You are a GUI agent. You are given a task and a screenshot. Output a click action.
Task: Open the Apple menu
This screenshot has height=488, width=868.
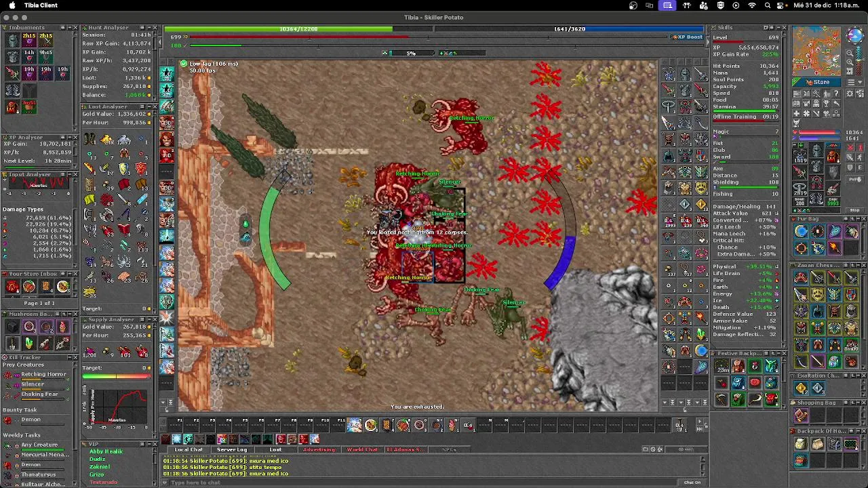pyautogui.click(x=12, y=5)
